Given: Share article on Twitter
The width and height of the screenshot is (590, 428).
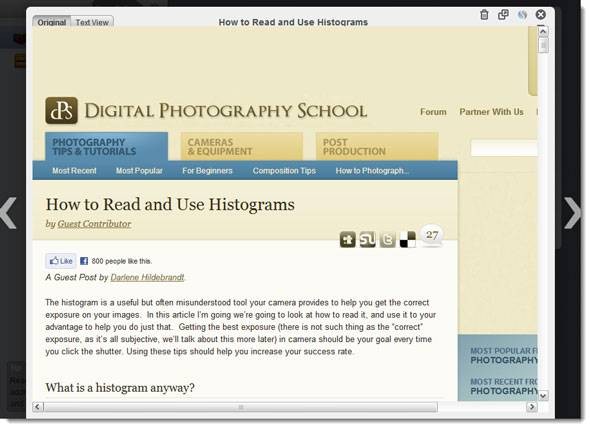Looking at the screenshot, I should 388,239.
